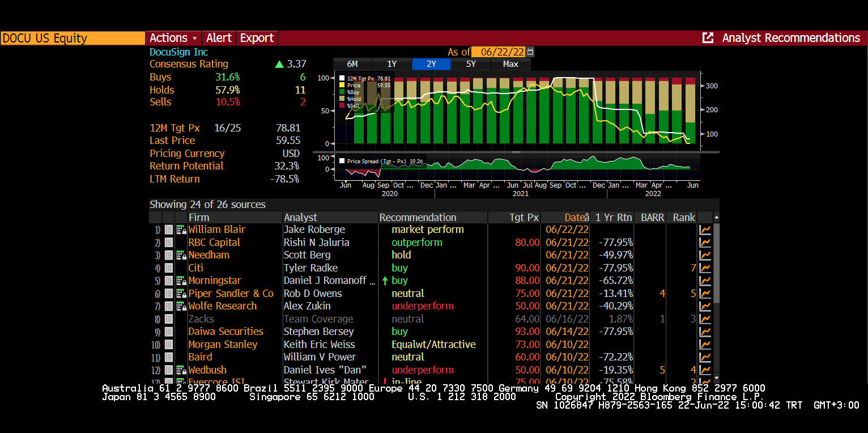
Task: Open the document icon for William Blair
Action: click(169, 230)
